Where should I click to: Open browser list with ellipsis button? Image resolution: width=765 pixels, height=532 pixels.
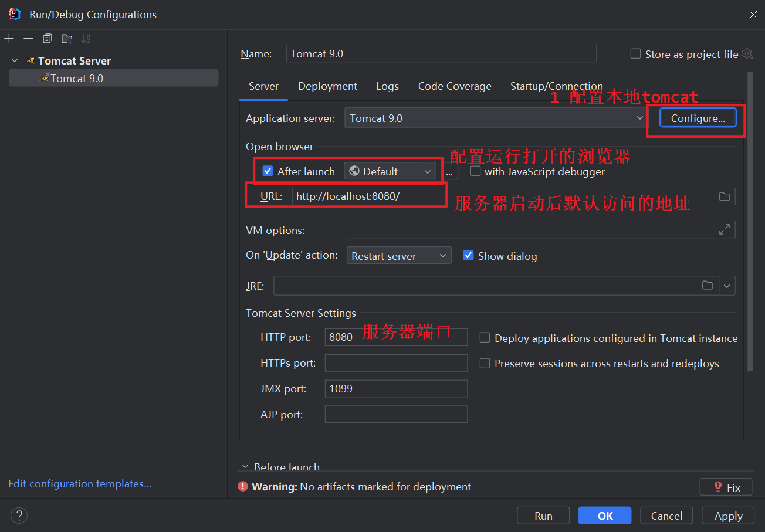click(449, 171)
